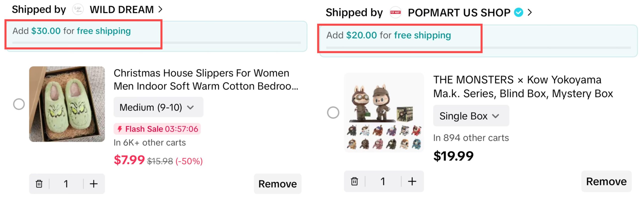Click the WILD DREAM shop logo
Screen dimensions: 644x200
(78, 10)
